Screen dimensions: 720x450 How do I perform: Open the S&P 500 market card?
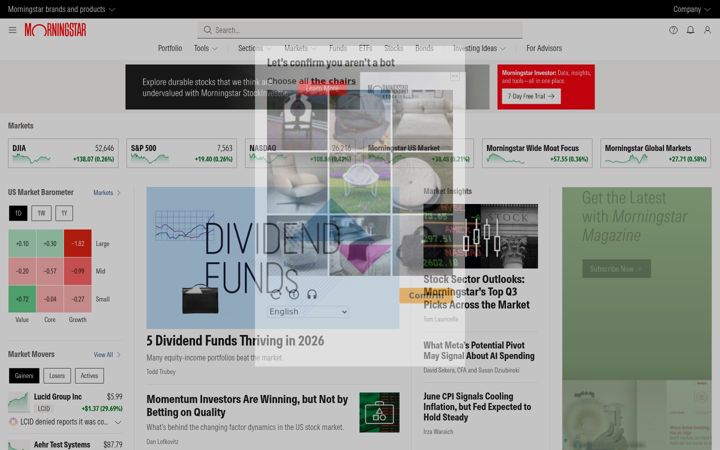[182, 153]
